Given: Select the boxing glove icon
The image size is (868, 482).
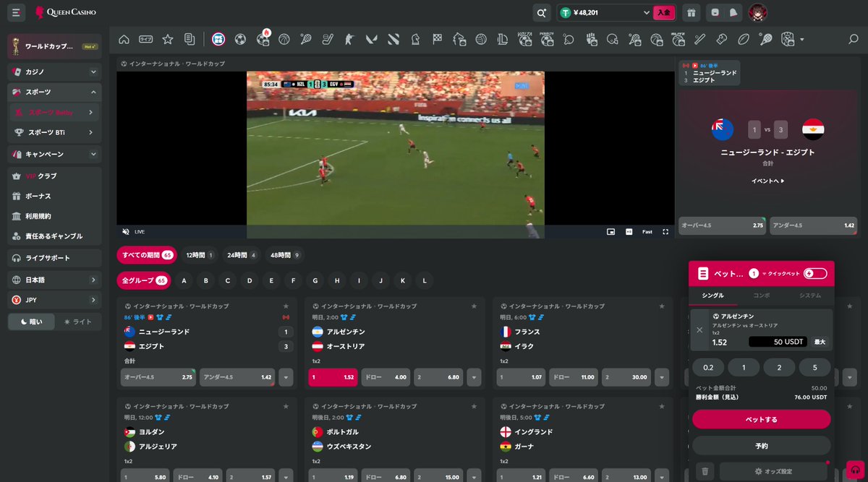Looking at the screenshot, I should [x=721, y=39].
